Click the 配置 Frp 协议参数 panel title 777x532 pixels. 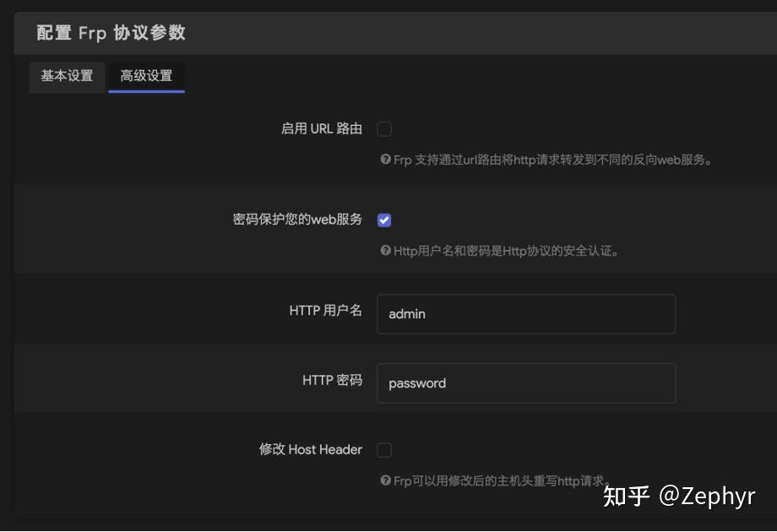pyautogui.click(x=109, y=33)
